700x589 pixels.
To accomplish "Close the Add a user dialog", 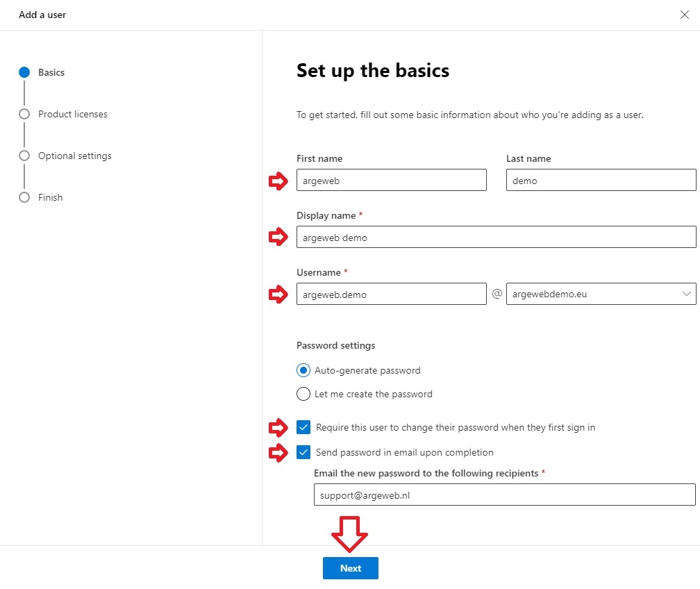I will [x=685, y=15].
